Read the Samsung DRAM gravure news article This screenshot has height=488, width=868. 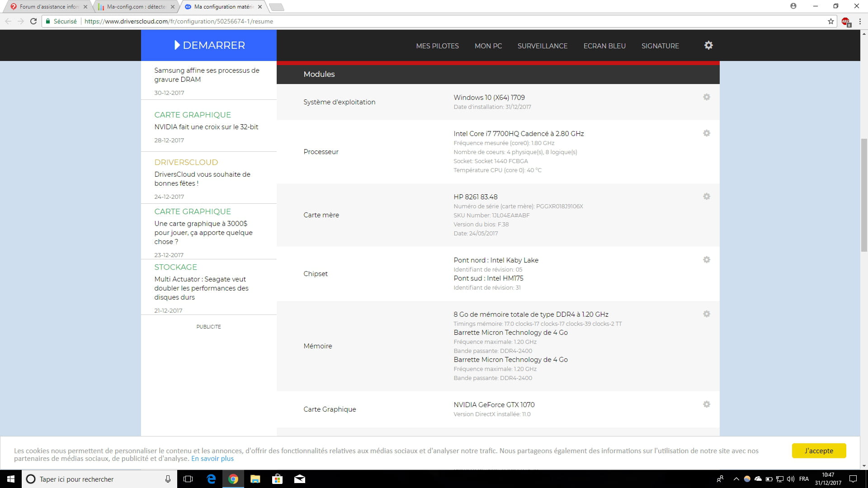click(x=207, y=75)
